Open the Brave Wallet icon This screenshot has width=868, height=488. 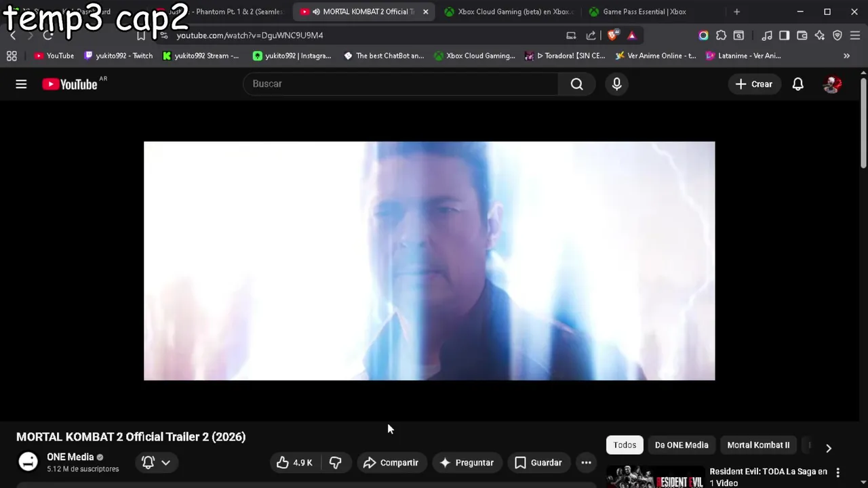click(802, 35)
